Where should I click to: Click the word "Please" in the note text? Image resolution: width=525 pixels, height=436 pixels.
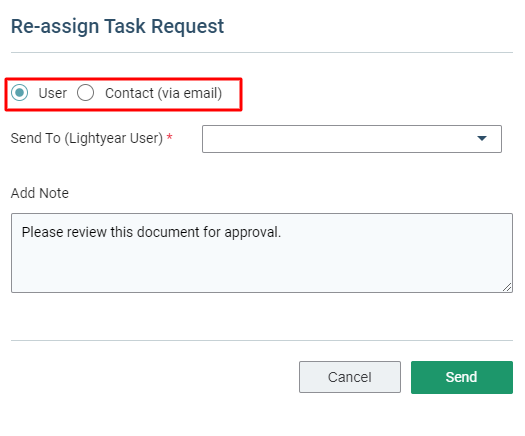tap(43, 232)
